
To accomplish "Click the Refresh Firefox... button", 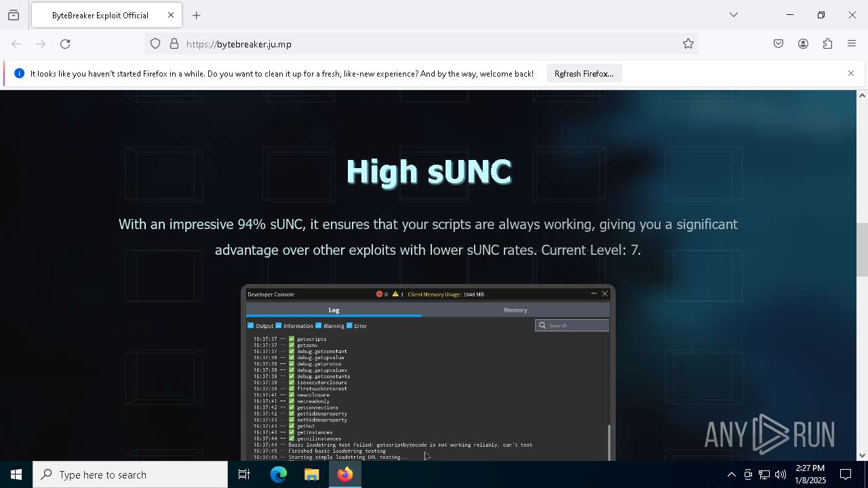I will click(584, 74).
